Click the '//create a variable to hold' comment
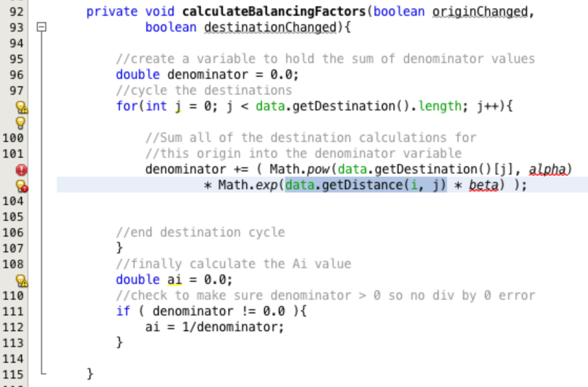 (326, 59)
